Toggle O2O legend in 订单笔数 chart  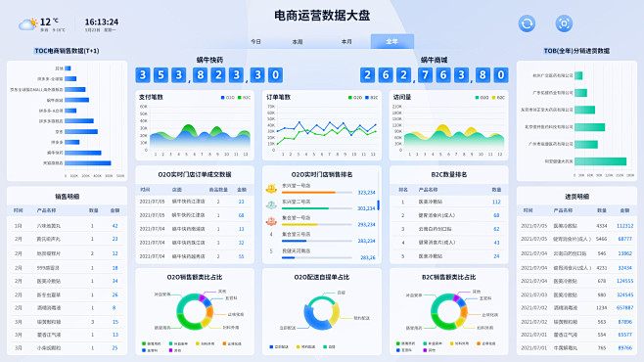pyautogui.click(x=355, y=97)
